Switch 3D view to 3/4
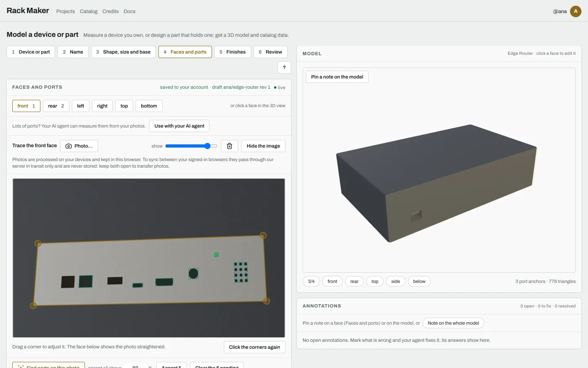 tap(311, 281)
